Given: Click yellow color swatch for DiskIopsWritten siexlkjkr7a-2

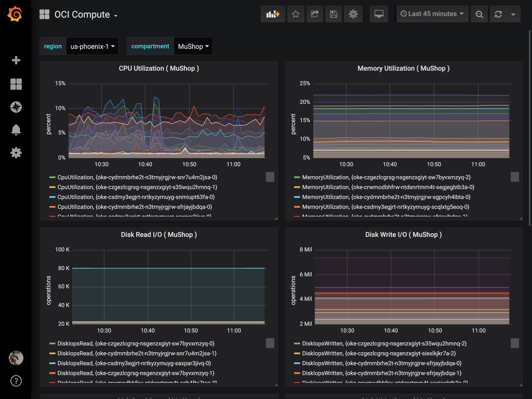Looking at the screenshot, I should (297, 354).
